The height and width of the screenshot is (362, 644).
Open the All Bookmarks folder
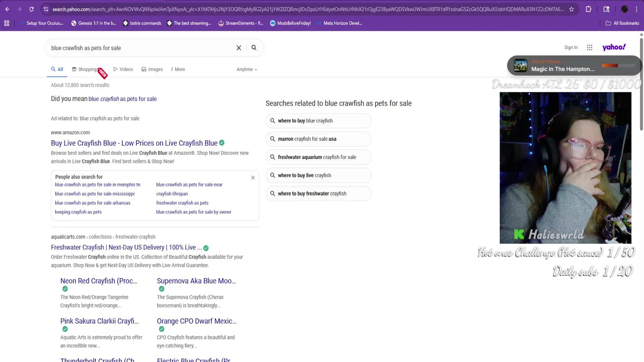coord(622,23)
